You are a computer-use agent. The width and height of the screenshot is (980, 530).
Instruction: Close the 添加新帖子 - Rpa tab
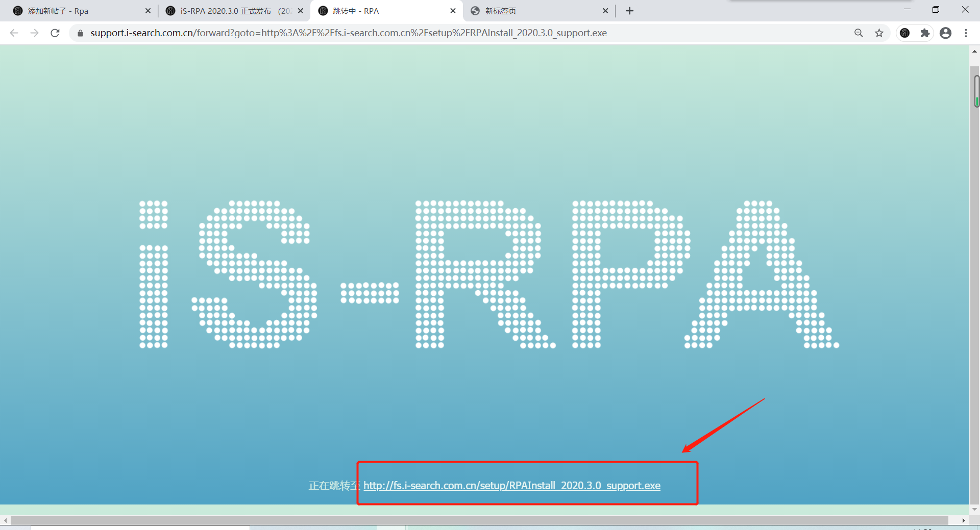click(148, 11)
